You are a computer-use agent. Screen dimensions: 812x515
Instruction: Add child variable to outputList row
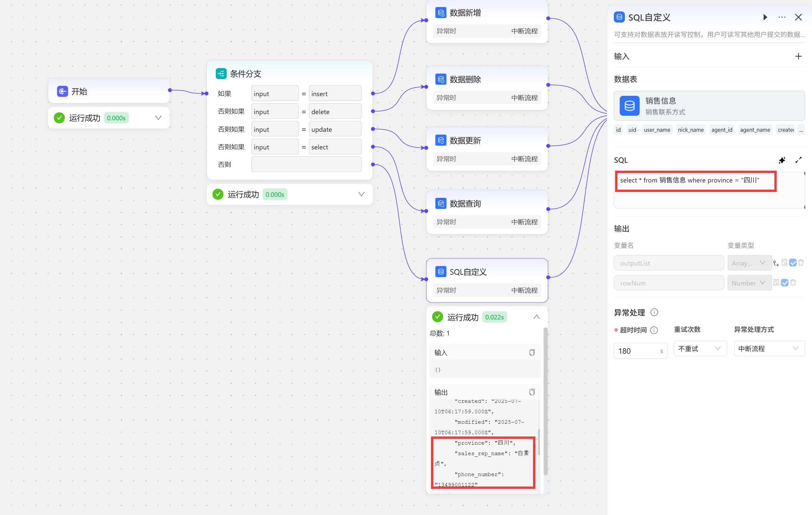click(776, 264)
